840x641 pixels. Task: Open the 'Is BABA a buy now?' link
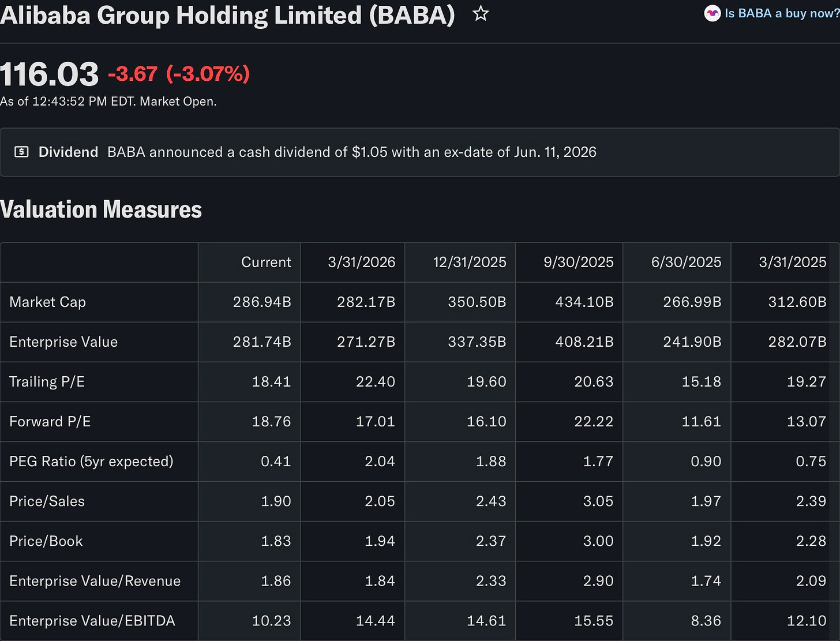point(782,13)
